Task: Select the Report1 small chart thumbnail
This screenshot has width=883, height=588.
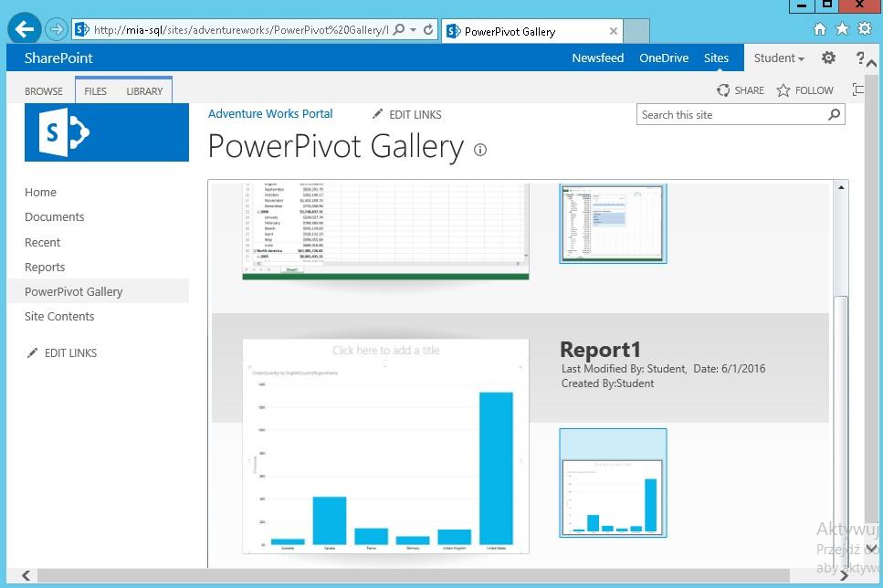Action: tap(613, 483)
